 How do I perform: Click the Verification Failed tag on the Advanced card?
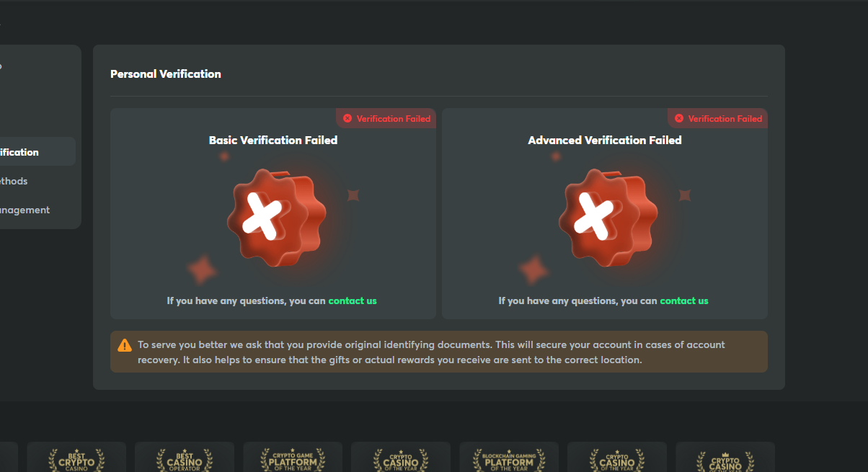(x=718, y=118)
